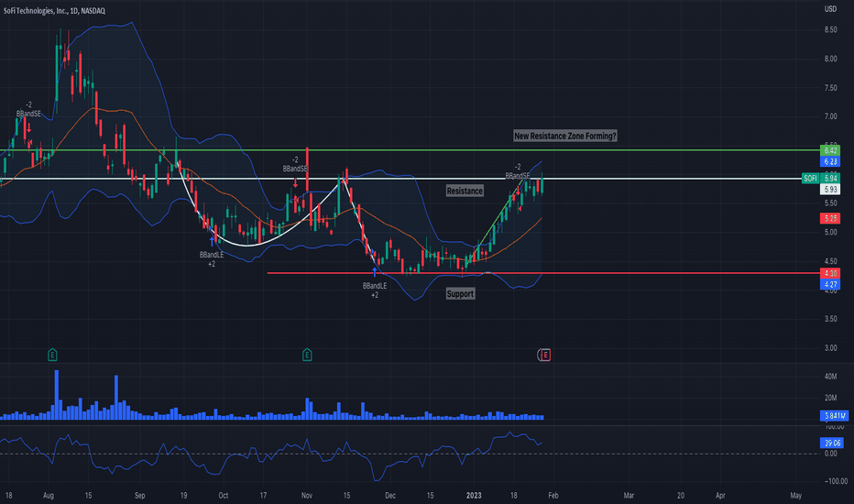Click the Feb label on time axis

click(553, 495)
